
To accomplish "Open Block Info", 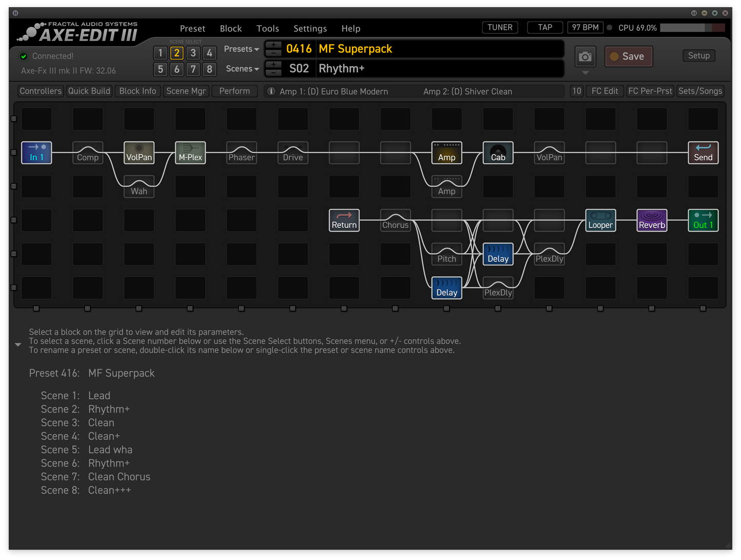I will (x=138, y=91).
